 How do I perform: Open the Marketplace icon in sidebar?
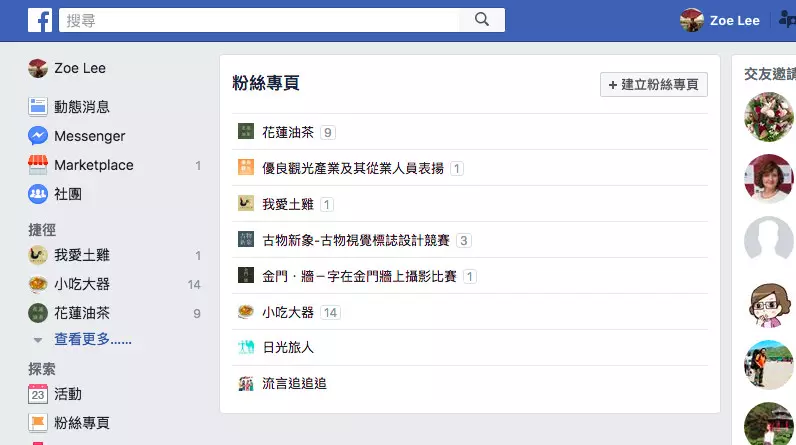(x=38, y=165)
